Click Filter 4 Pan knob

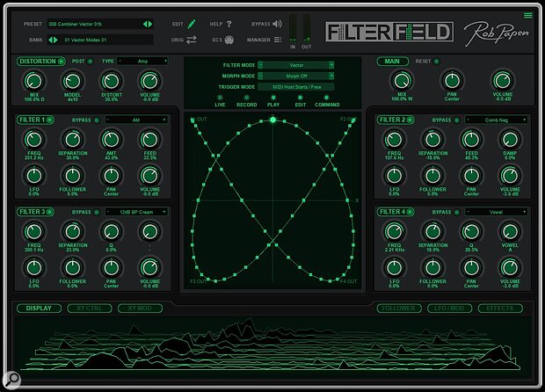(471, 267)
